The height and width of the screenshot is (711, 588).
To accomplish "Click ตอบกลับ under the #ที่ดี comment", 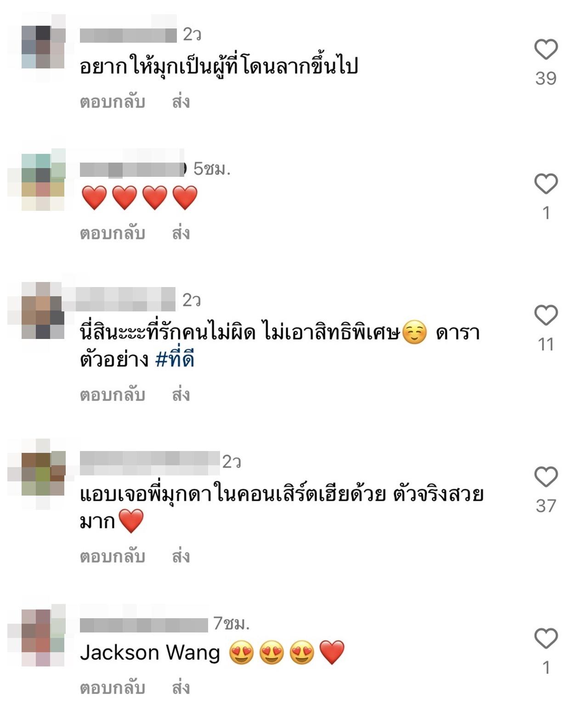I will 113,395.
